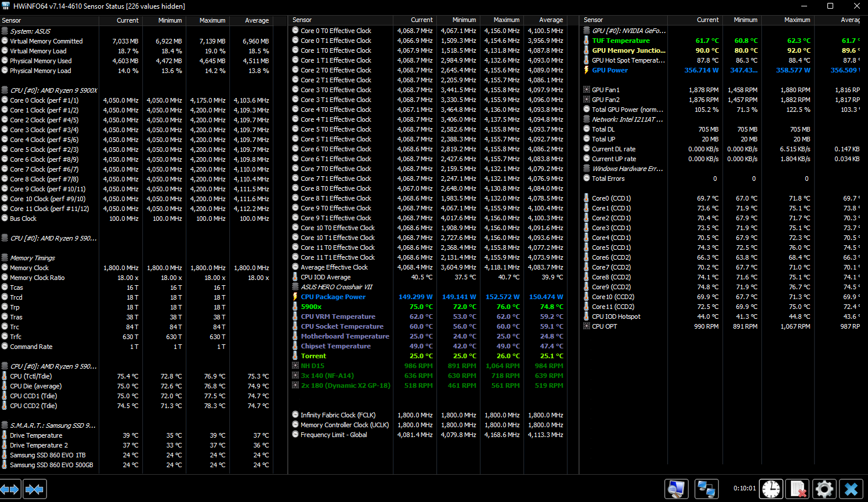Click thermometer icon beside Drive Temperature 2
Viewport: 868px width, 502px height.
pyautogui.click(x=5, y=445)
